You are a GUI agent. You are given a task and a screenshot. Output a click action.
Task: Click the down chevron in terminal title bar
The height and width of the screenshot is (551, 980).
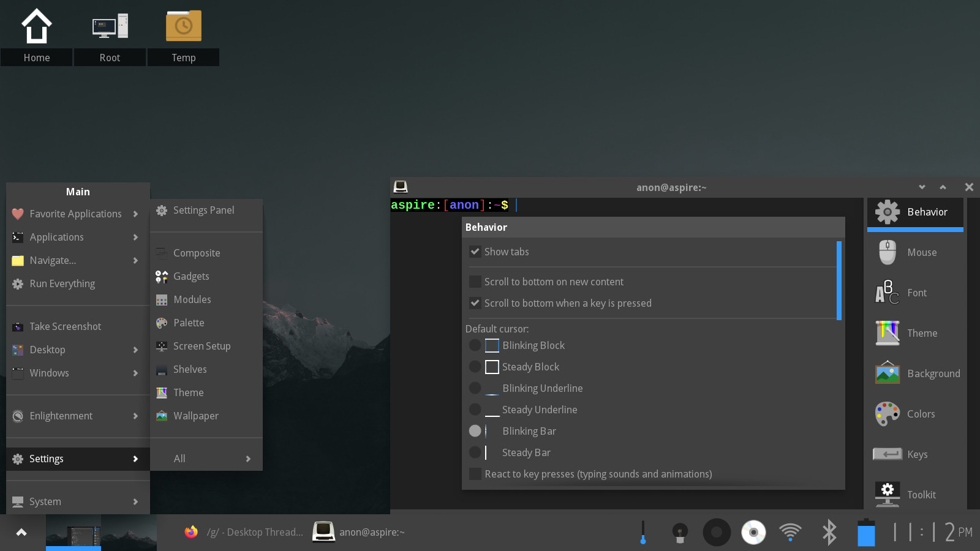pos(922,187)
